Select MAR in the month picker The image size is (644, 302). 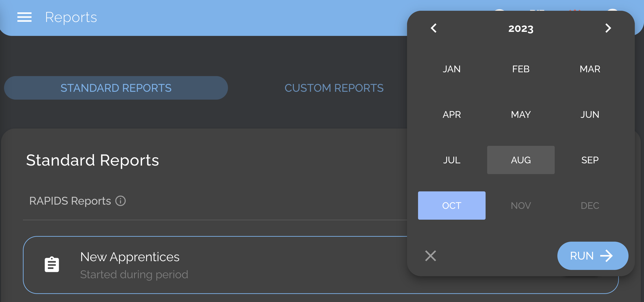pos(590,69)
